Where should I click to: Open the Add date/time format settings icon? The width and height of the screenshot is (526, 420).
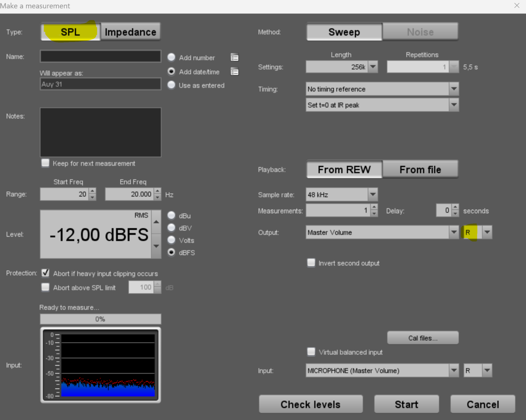[235, 72]
